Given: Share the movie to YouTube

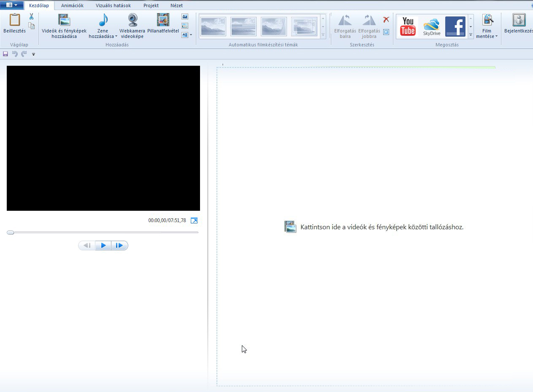Looking at the screenshot, I should pos(408,27).
